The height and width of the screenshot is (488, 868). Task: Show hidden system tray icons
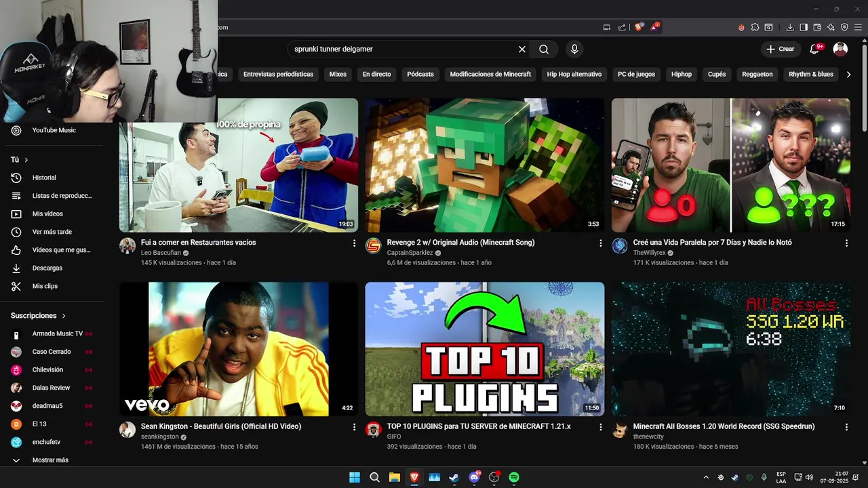706,477
